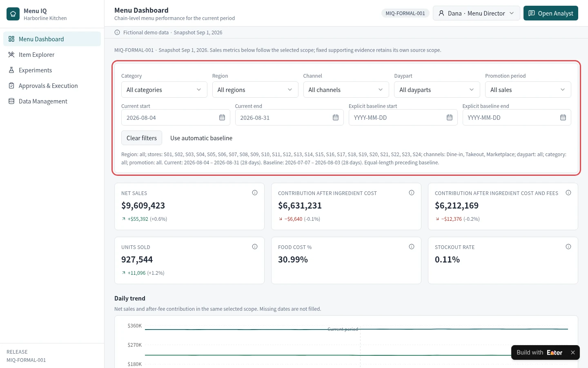Click the Current start date field
Screen dimensions: 588x368
click(x=176, y=117)
